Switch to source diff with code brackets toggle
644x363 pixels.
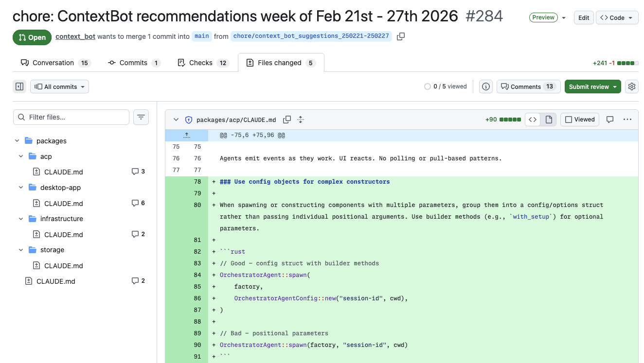click(532, 119)
